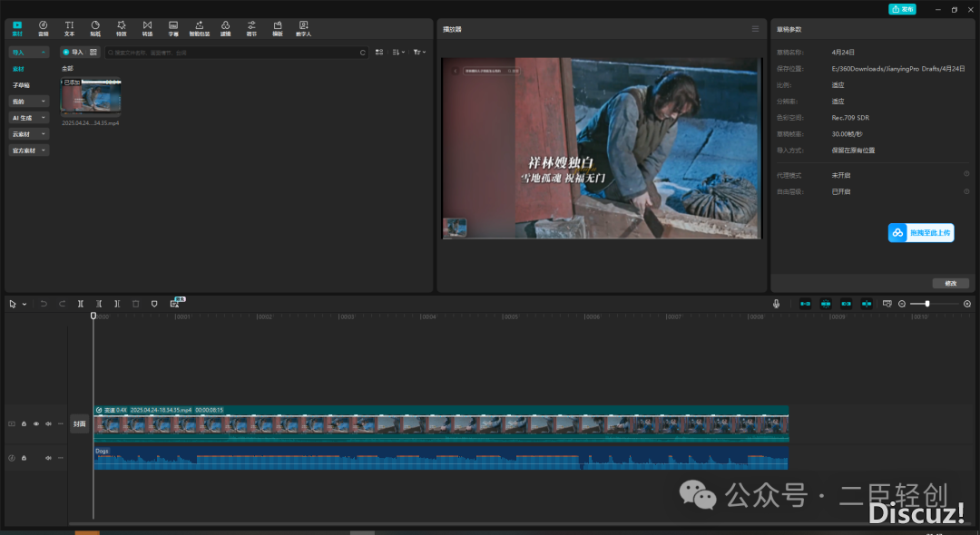
Task: Click the undo arrow in timeline toolbar
Action: 44,304
